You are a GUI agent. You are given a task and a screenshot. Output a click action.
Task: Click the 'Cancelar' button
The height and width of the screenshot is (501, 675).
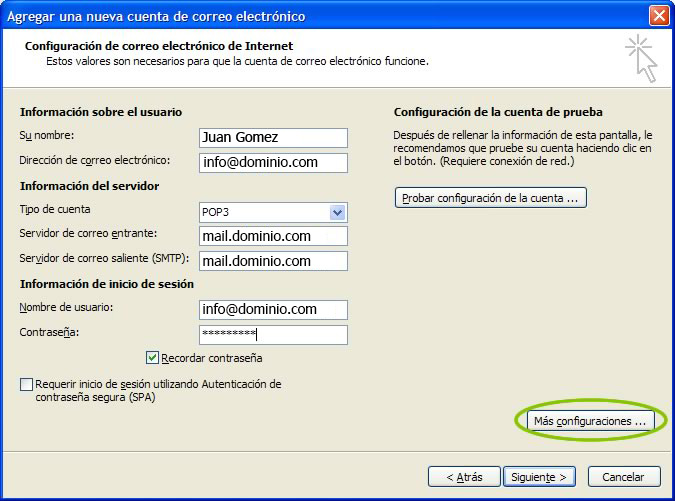coord(624,476)
